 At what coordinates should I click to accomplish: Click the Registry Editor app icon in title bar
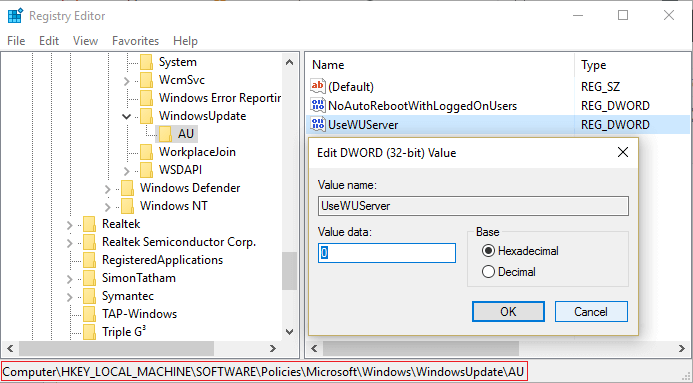(x=15, y=15)
